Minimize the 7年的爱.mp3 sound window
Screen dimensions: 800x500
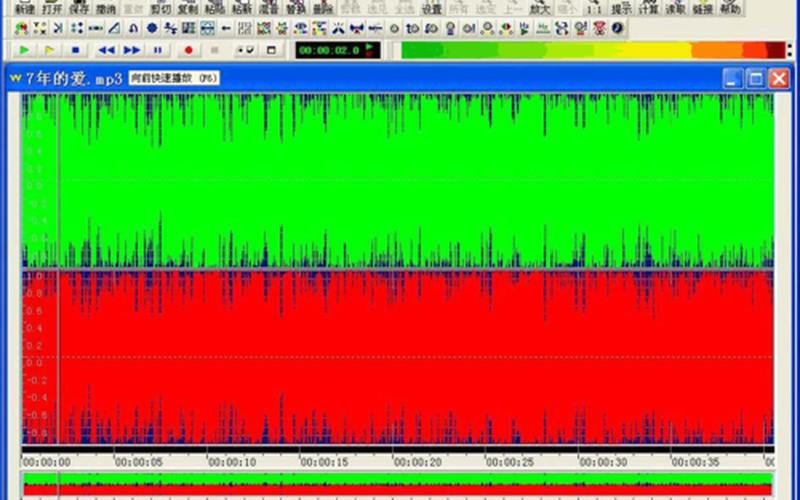click(x=732, y=79)
